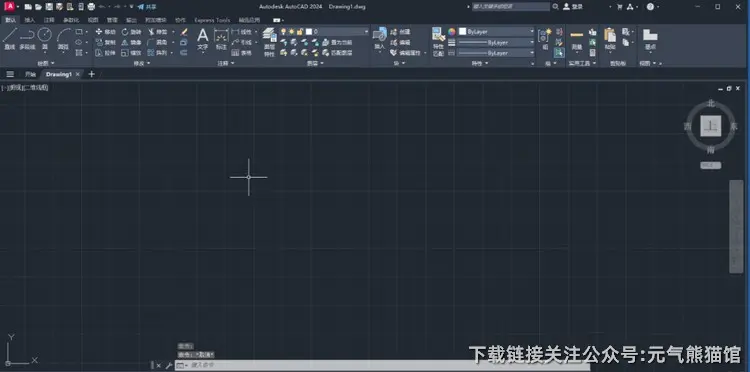Toggle the layer freeze sun icon

click(x=291, y=32)
